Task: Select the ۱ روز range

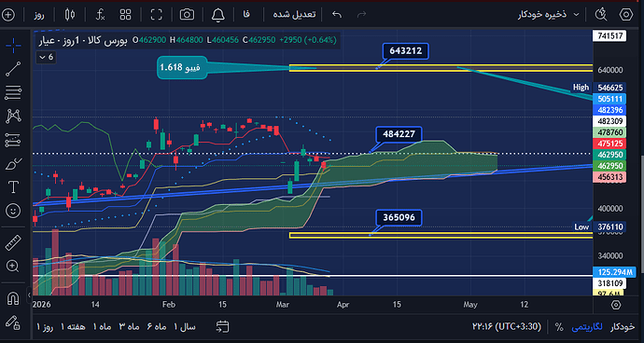Action: [45, 327]
